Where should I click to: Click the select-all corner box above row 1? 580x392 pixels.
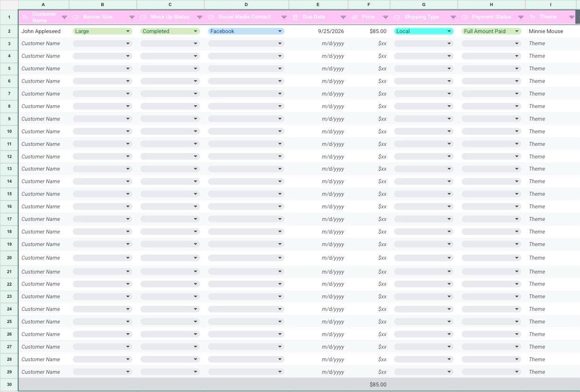(x=9, y=5)
